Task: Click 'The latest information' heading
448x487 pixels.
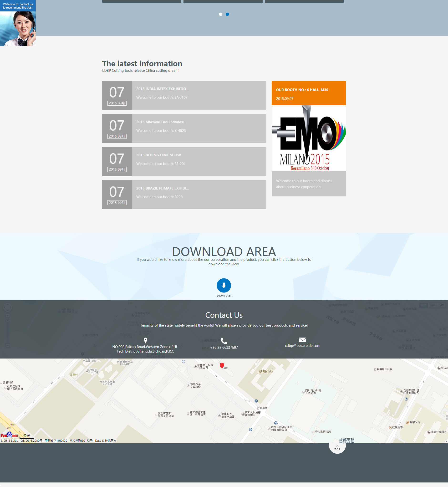Action: [x=142, y=64]
